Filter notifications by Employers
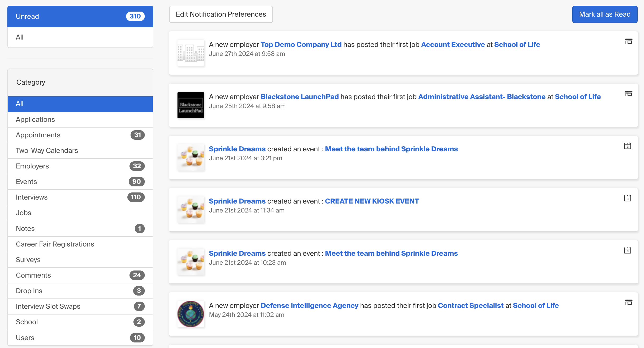The image size is (644, 348). [80, 166]
